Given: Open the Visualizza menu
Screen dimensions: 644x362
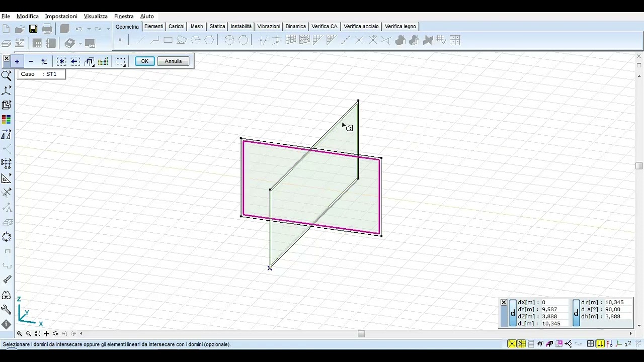Looking at the screenshot, I should [x=96, y=16].
